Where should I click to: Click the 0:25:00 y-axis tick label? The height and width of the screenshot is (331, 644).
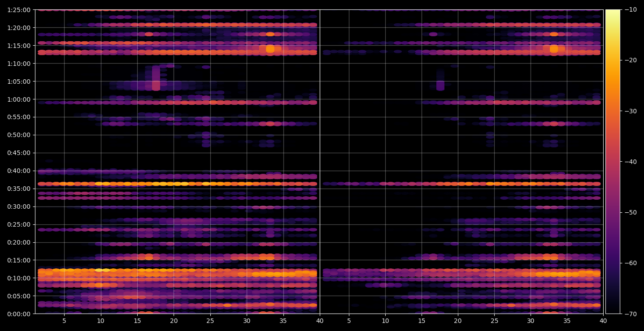tap(19, 224)
